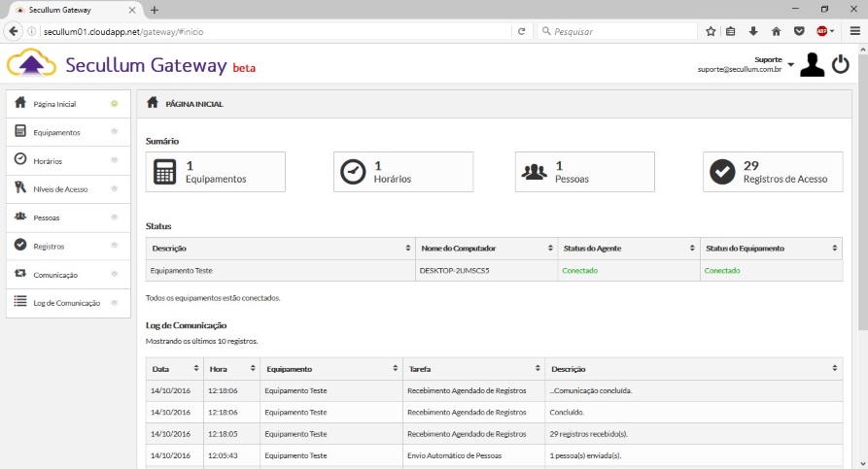Click the clock icon in Horários summary
This screenshot has height=469, width=868.
tap(353, 172)
